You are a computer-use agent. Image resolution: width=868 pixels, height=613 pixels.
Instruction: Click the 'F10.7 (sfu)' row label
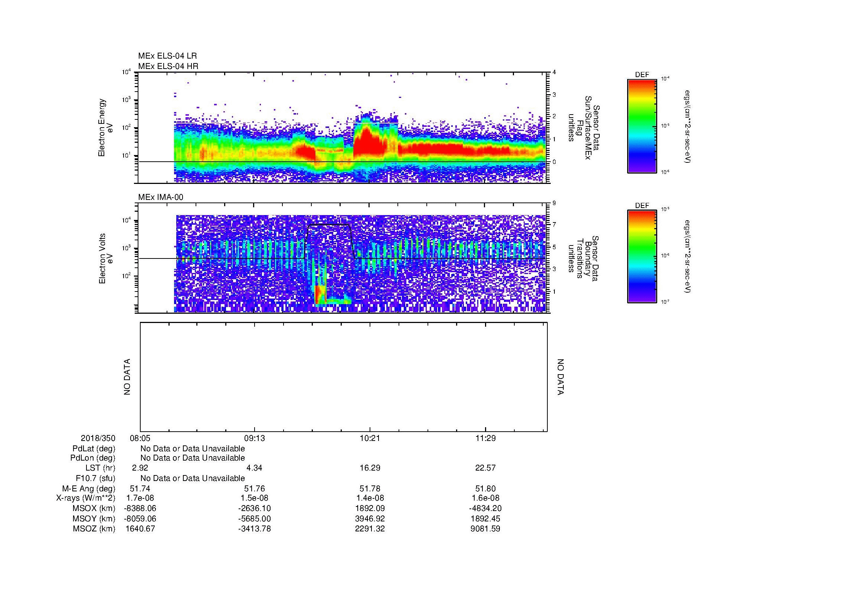(95, 478)
